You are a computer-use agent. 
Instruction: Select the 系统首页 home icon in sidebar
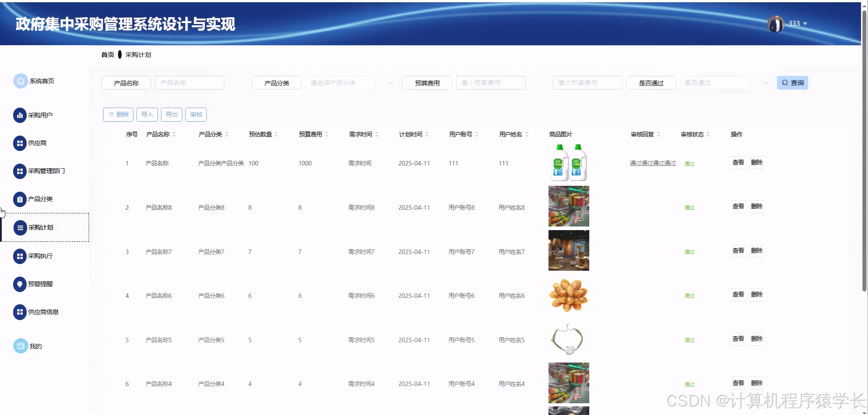pyautogui.click(x=20, y=81)
